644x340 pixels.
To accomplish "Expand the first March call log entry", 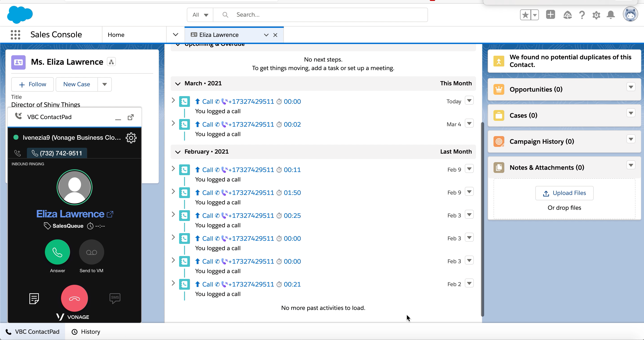I will click(x=174, y=101).
